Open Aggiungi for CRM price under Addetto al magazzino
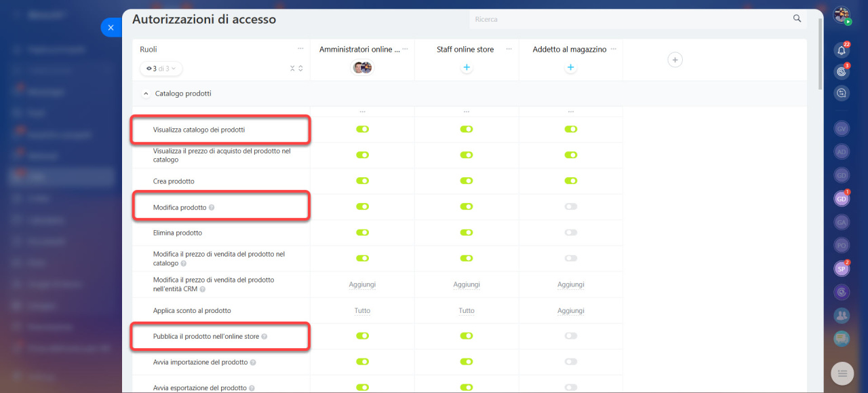 (570, 284)
